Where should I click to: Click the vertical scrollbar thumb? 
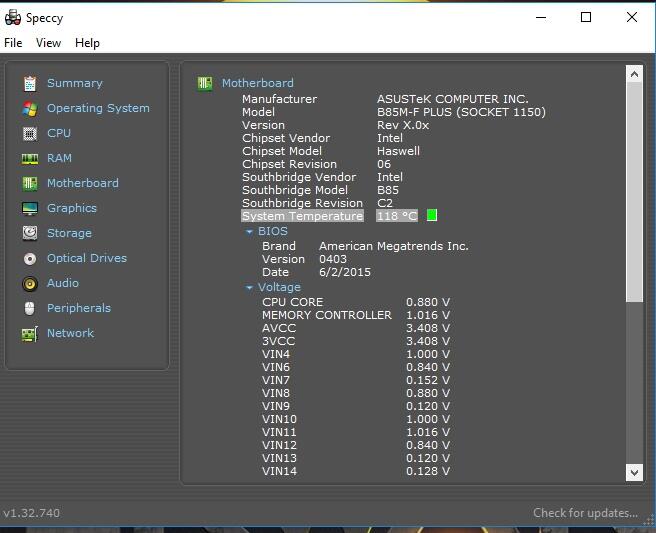[x=634, y=192]
